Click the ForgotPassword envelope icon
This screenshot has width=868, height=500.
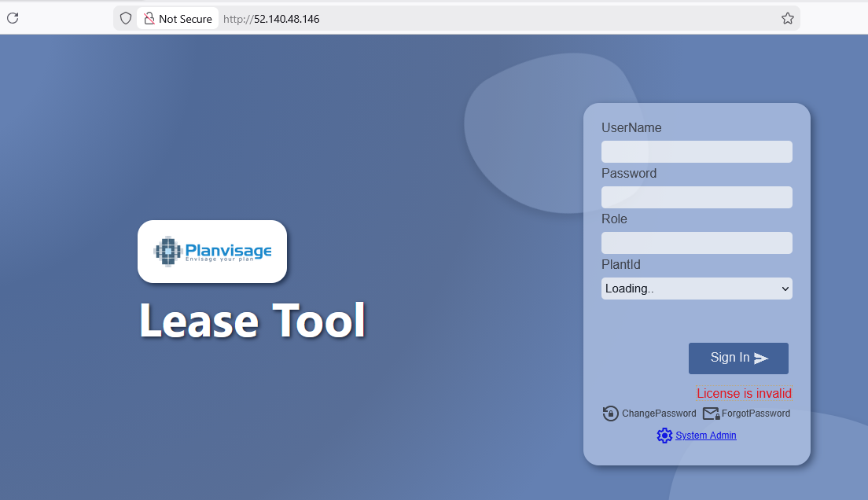[711, 414]
